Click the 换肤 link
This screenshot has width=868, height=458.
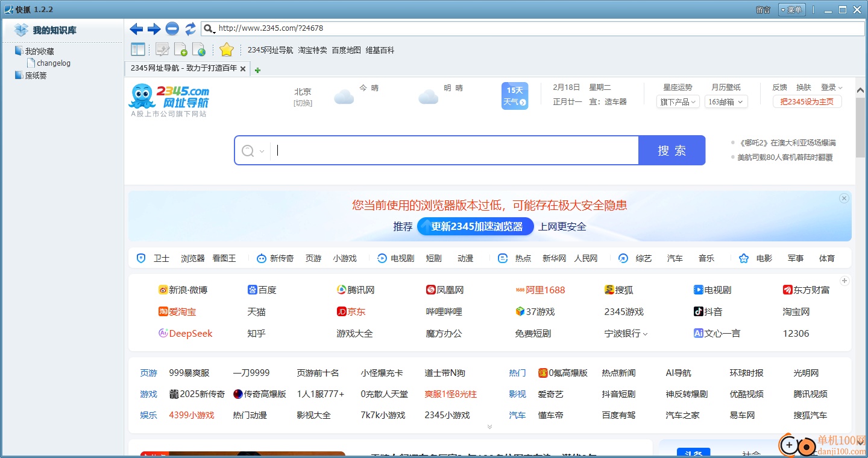click(804, 87)
